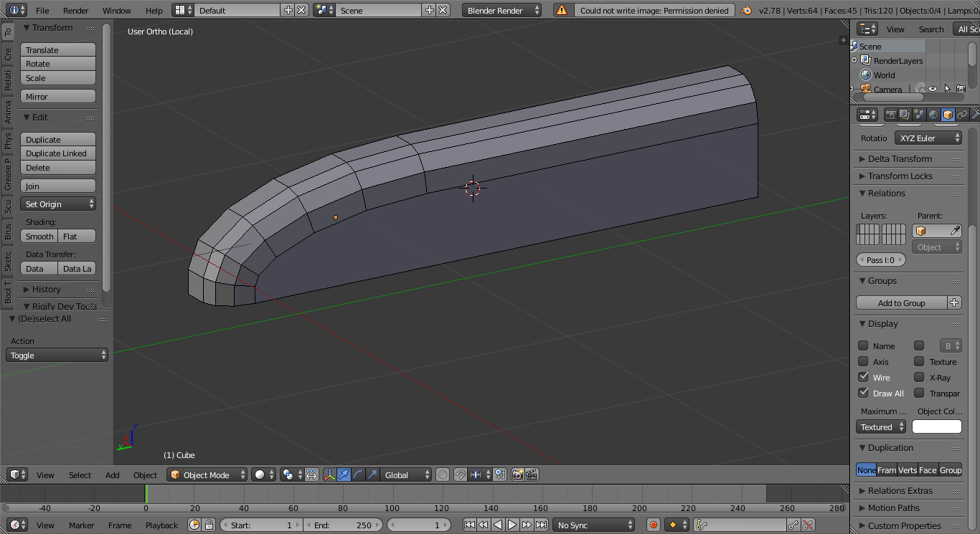980x534 pixels.
Task: Click the Add to Group button
Action: [901, 303]
